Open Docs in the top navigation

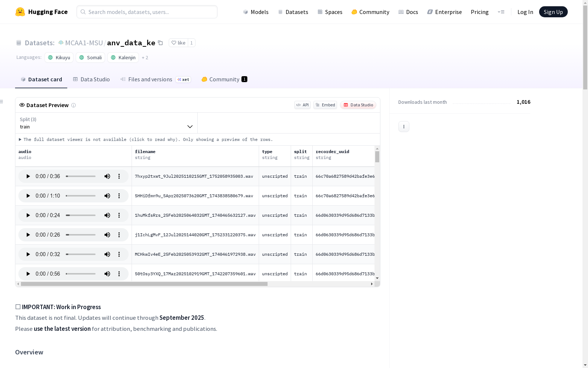tap(408, 12)
